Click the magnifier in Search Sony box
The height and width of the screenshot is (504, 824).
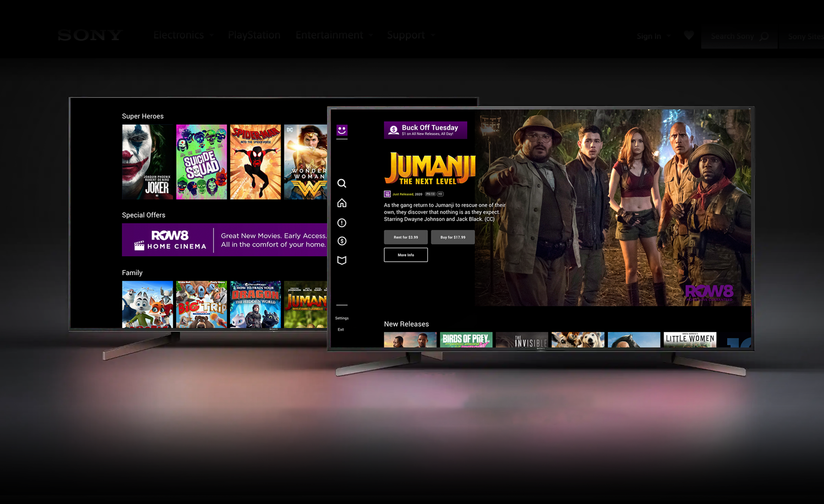tap(764, 36)
